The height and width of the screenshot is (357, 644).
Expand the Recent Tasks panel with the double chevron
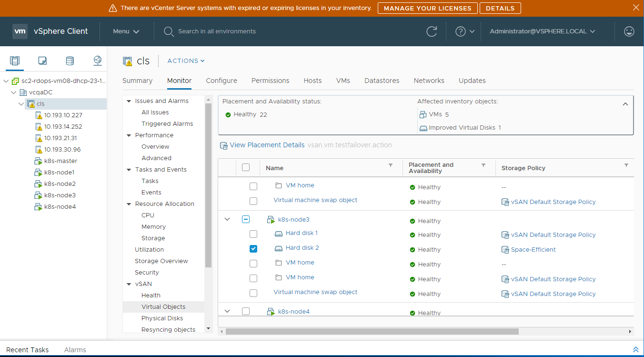pos(635,350)
